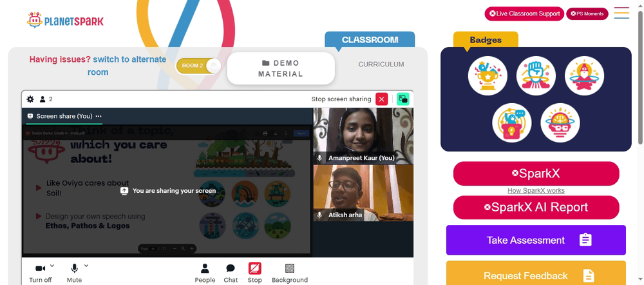Screen dimensions: 644x285
Task: Select the meditating figure badge
Action: [x=584, y=75]
